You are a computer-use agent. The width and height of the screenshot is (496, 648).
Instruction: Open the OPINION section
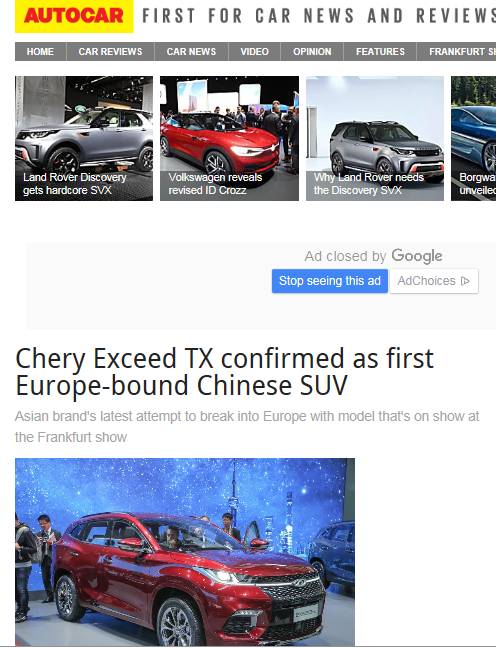(312, 52)
